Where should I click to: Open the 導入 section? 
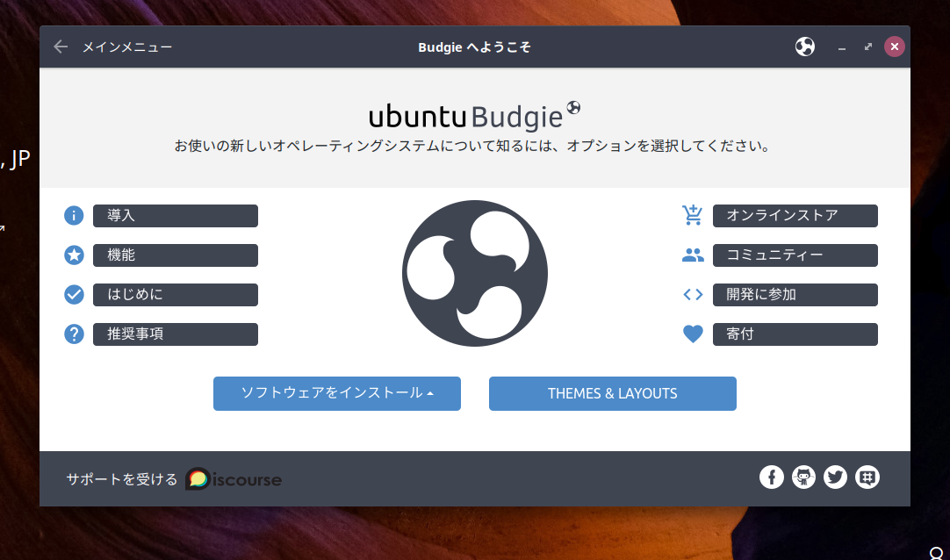click(x=176, y=216)
